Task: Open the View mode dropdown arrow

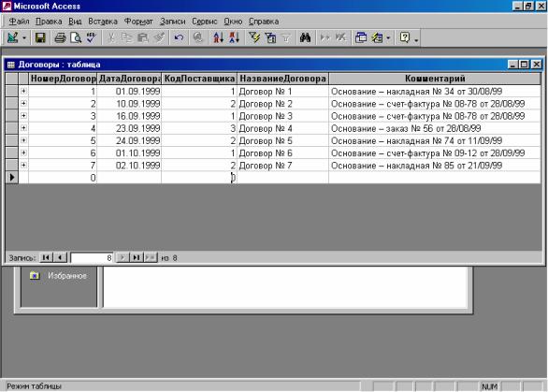Action: coord(24,37)
